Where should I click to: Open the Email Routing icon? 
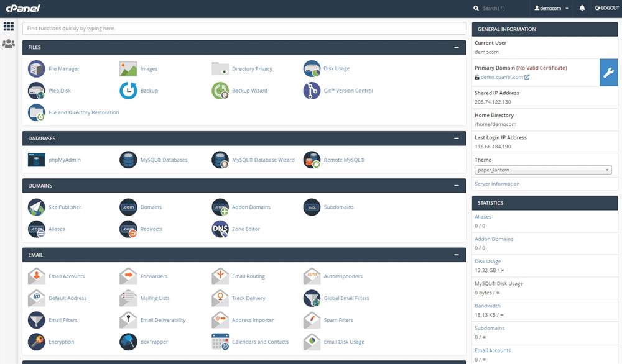point(220,276)
